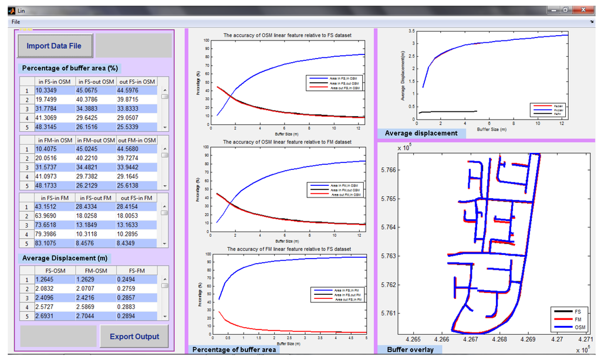Viewport: 601px width, 364px height.
Task: Click the blank button beside Import Data File
Action: pos(134,46)
